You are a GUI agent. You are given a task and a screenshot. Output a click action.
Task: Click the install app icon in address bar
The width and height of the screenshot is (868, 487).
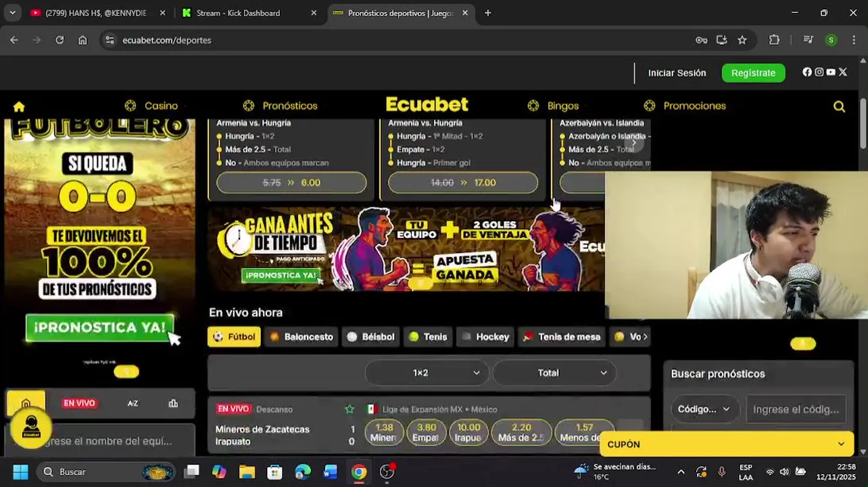click(722, 40)
